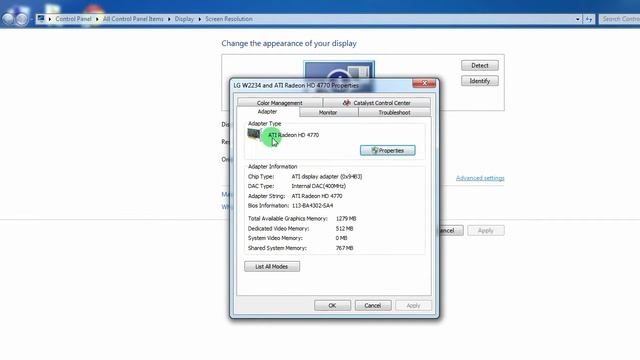640x360 pixels.
Task: Go to All Control Panel Items breadcrumb
Action: pyautogui.click(x=133, y=19)
